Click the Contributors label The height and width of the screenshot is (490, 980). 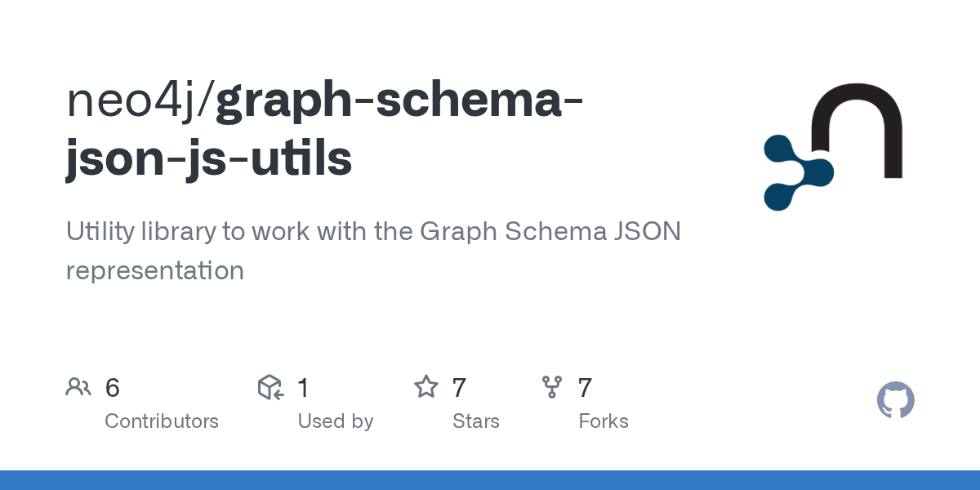click(x=162, y=421)
